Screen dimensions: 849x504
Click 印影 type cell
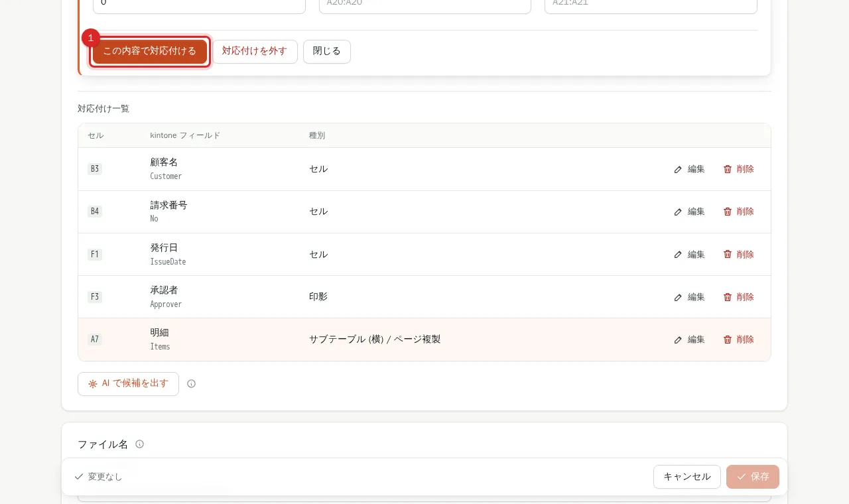click(x=318, y=297)
